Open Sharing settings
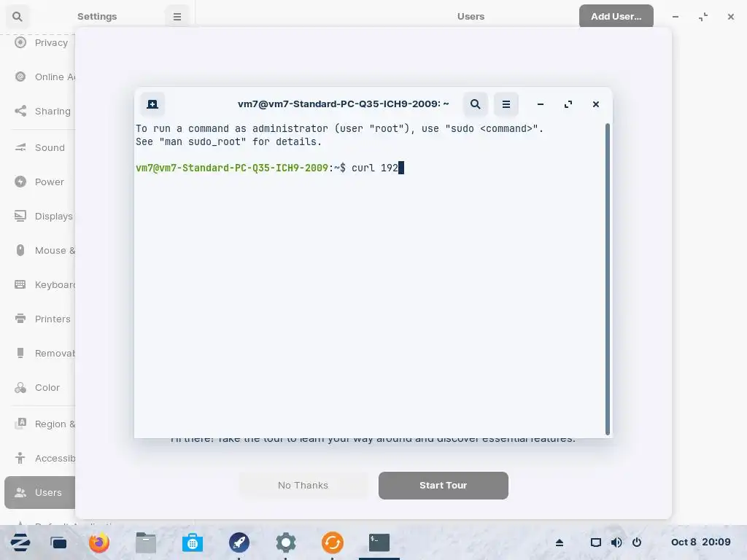 [40, 111]
